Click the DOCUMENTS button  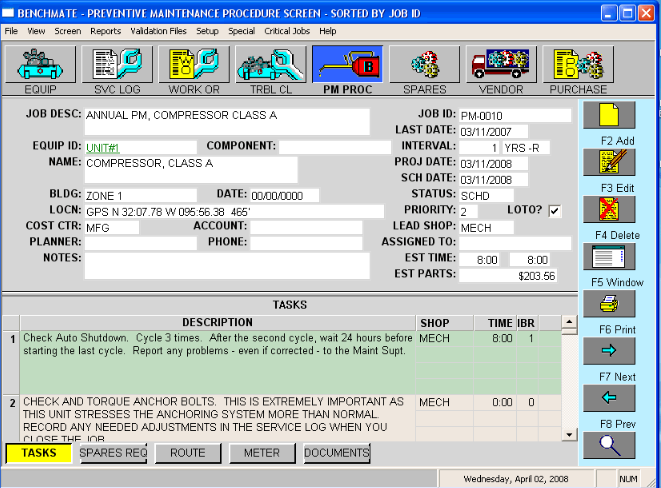click(x=337, y=453)
